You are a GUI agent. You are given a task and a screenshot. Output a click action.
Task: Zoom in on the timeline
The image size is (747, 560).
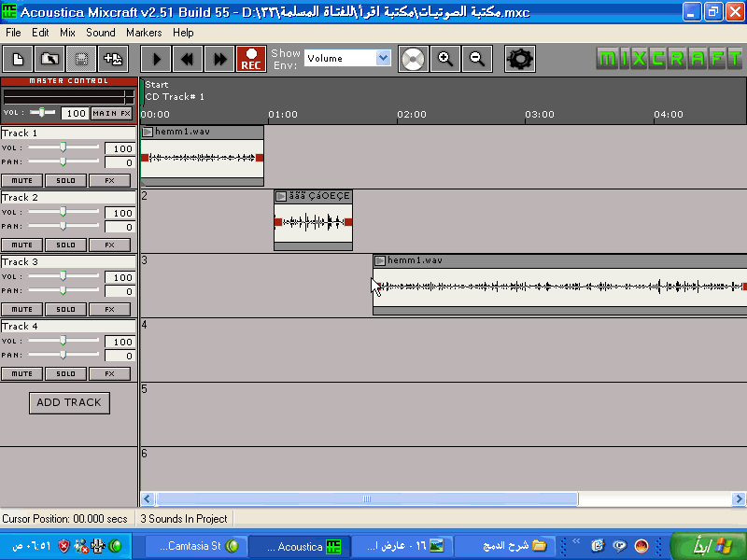click(x=445, y=59)
